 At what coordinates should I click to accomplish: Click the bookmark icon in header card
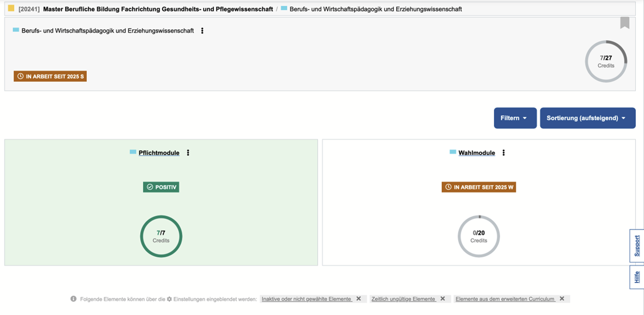tap(625, 23)
